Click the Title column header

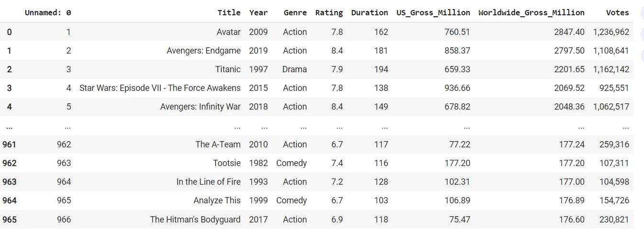pyautogui.click(x=229, y=13)
